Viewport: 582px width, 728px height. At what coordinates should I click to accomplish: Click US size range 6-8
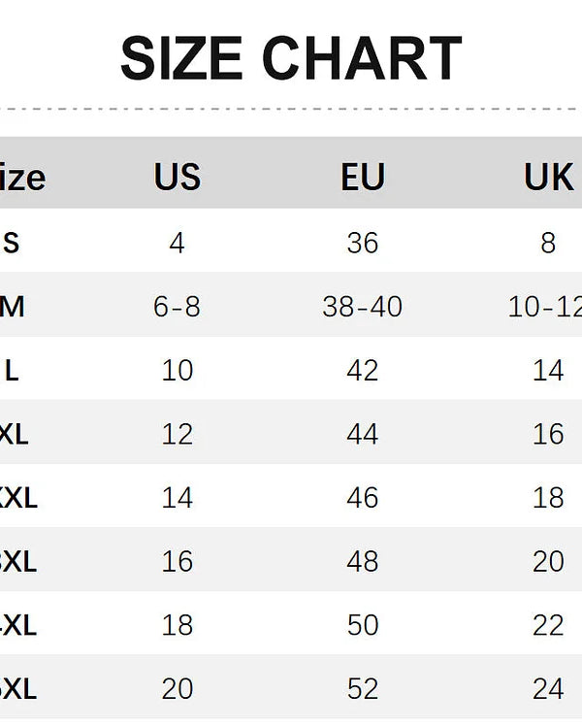[177, 307]
